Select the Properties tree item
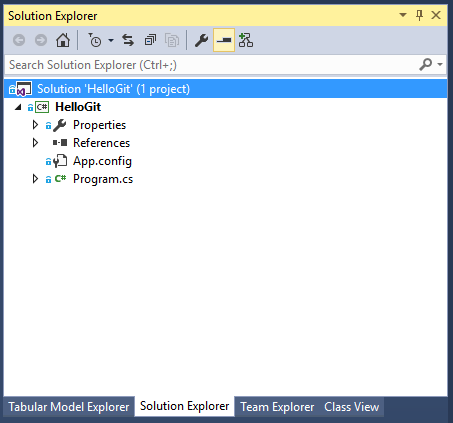 click(99, 125)
